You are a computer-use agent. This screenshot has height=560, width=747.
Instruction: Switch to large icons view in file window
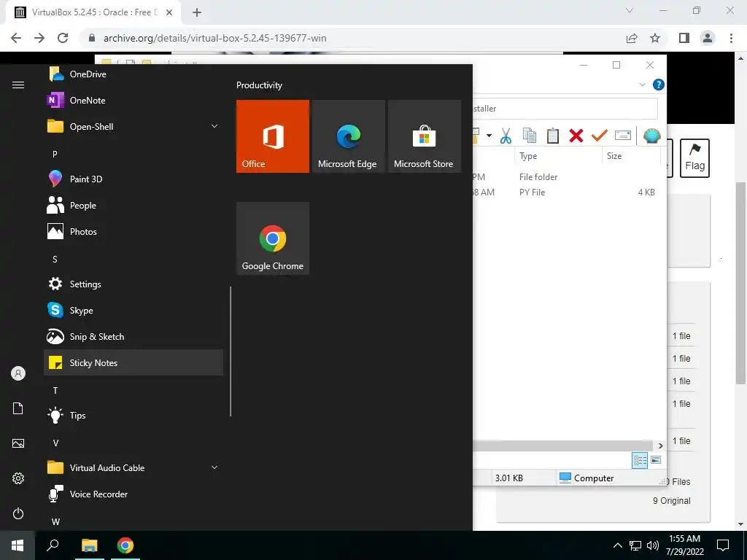tap(656, 460)
